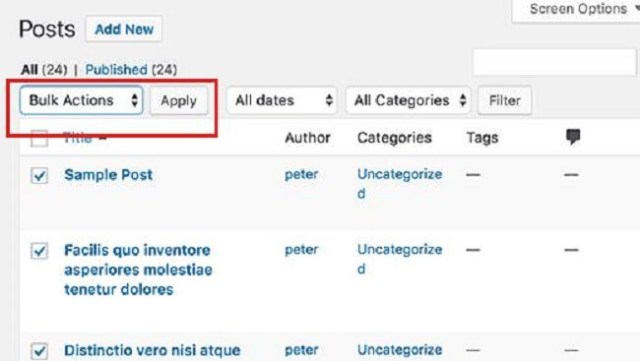Uncheck the Distinctio vero nisi atque checkbox
Viewport: 640px width, 361px height.
[x=39, y=351]
